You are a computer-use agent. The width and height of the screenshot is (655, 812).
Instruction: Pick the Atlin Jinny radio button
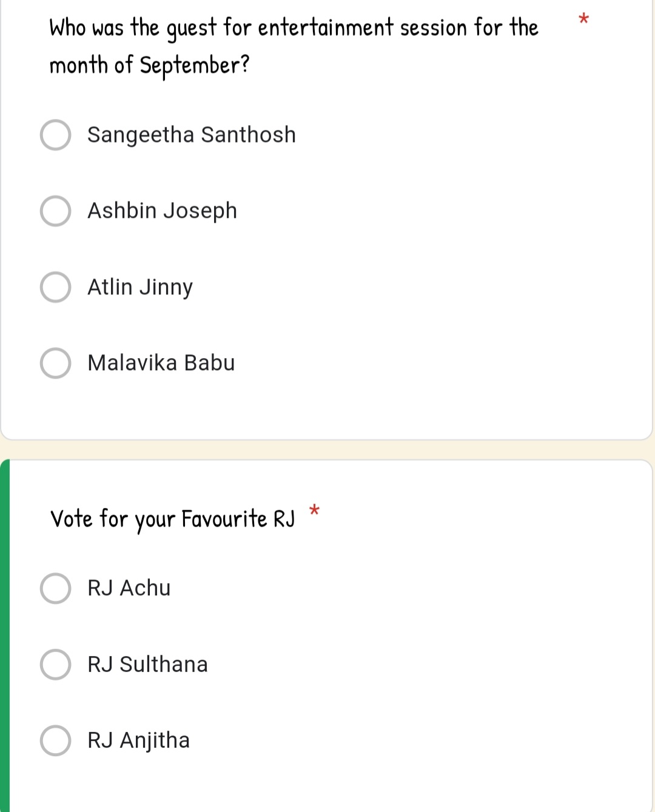click(x=55, y=287)
